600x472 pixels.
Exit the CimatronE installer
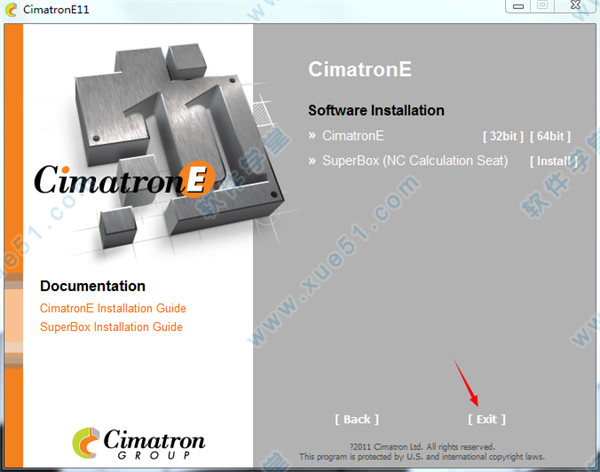(x=487, y=419)
